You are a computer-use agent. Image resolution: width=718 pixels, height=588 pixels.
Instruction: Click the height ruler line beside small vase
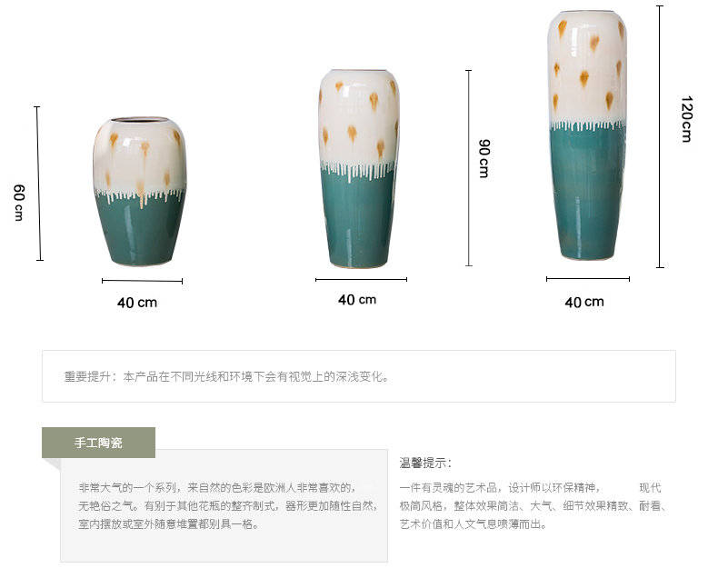click(38, 184)
